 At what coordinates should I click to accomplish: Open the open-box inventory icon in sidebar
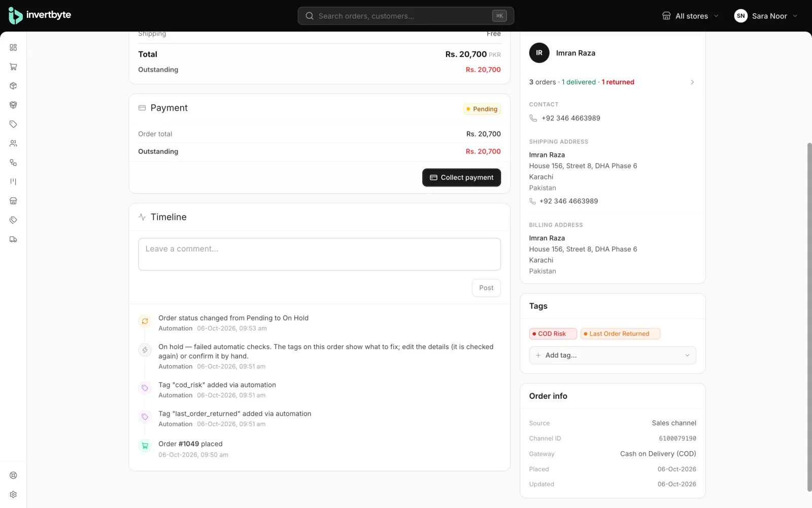pyautogui.click(x=13, y=105)
